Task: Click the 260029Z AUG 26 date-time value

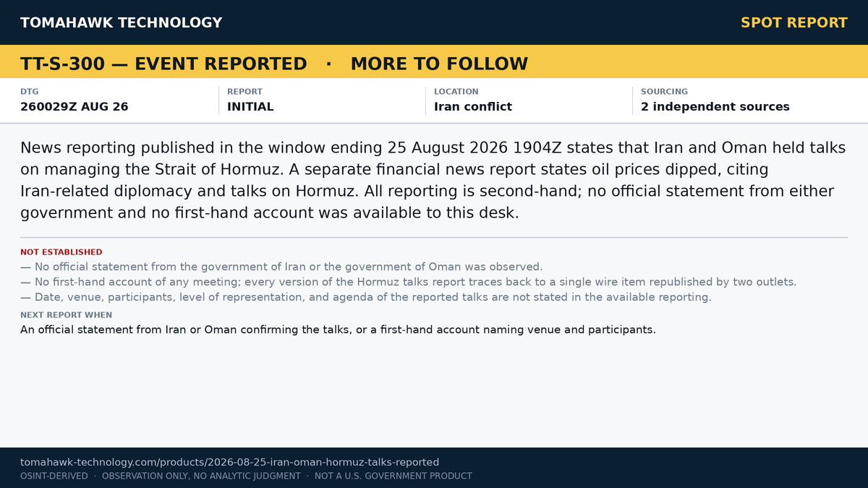Action: (75, 106)
